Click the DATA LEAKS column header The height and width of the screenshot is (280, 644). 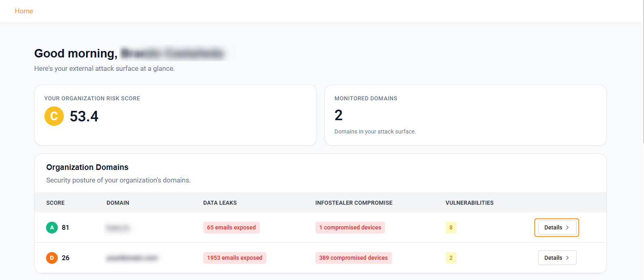(x=220, y=203)
